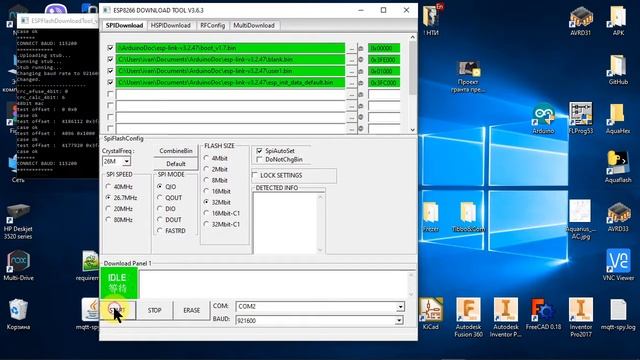Open the mqtt-spy.log file

point(618,313)
